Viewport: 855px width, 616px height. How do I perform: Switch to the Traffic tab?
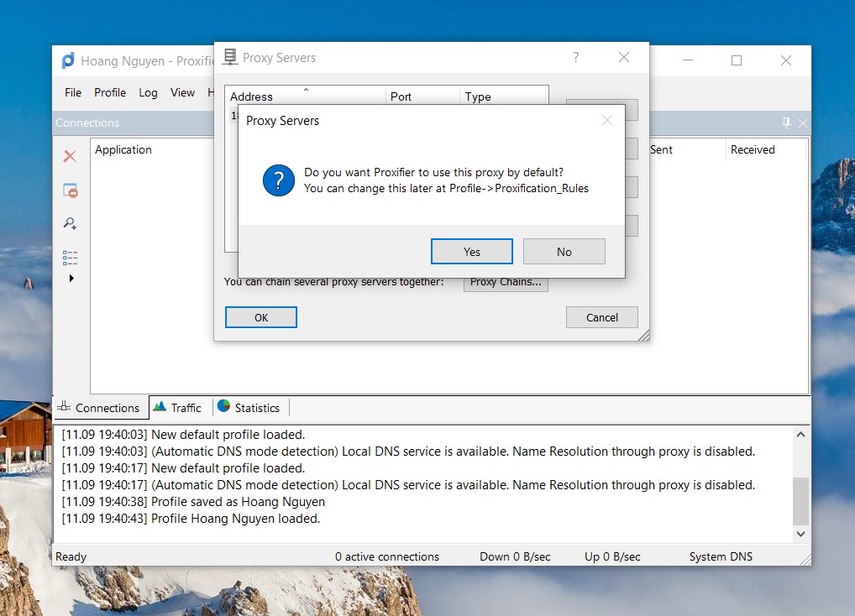coord(180,408)
